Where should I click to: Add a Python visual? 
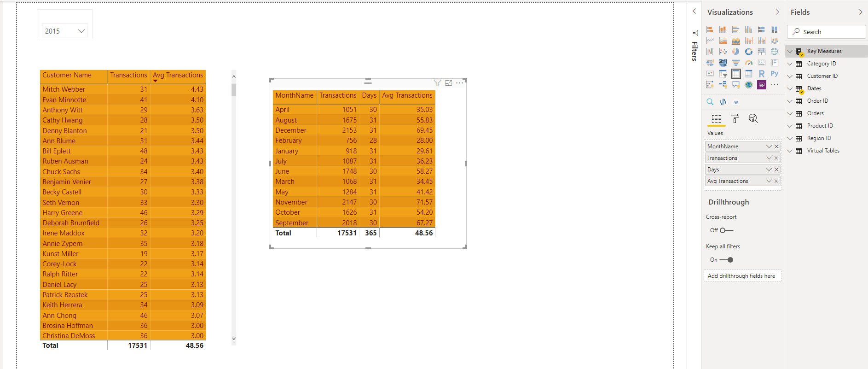pos(775,74)
